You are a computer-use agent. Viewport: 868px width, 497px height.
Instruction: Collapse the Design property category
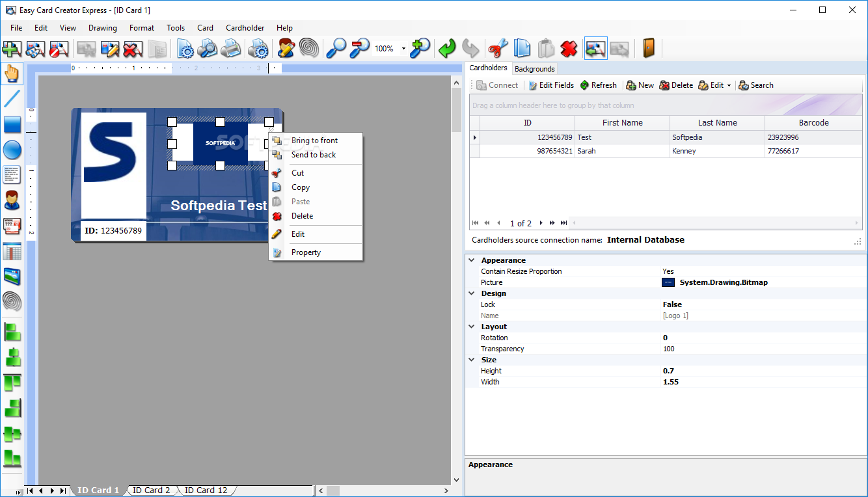472,293
